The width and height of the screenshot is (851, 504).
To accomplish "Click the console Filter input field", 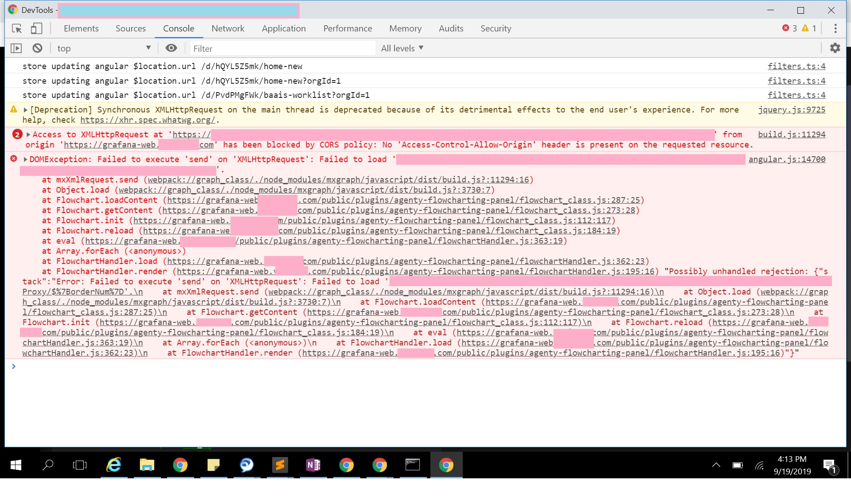I will tap(282, 48).
